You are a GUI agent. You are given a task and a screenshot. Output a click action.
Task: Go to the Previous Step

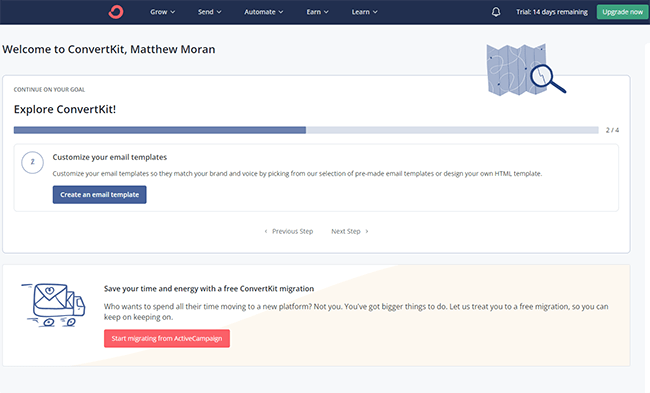point(289,231)
